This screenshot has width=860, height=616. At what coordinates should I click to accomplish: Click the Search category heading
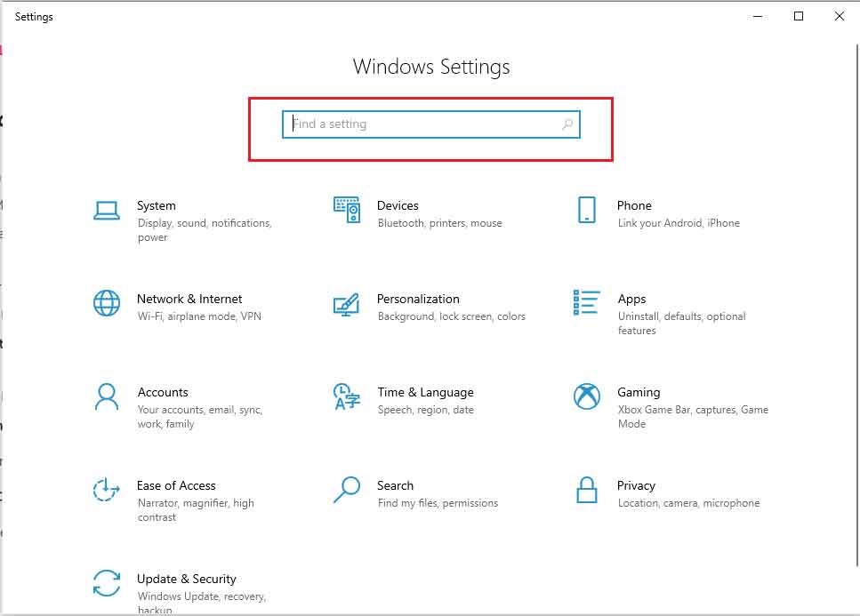[395, 485]
